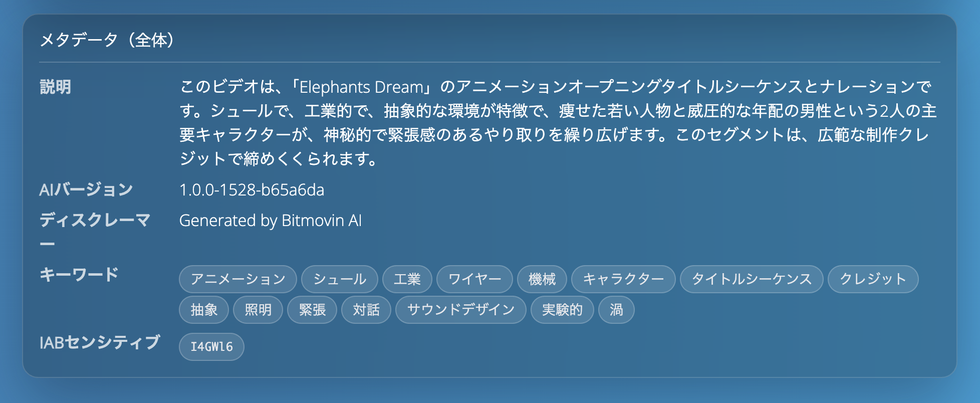Click the タイトルシーケンス keyword tag
Image resolution: width=980 pixels, height=403 pixels.
pyautogui.click(x=752, y=279)
